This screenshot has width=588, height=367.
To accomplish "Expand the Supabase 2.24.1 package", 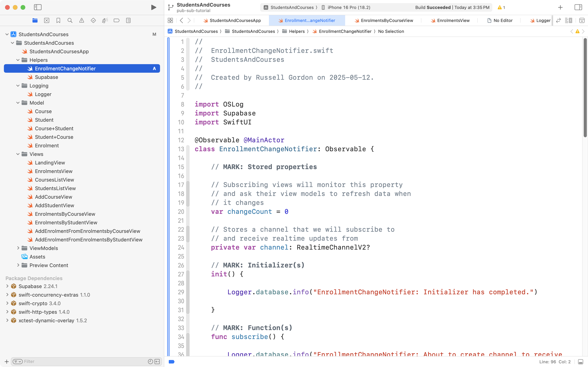I will coord(7,286).
